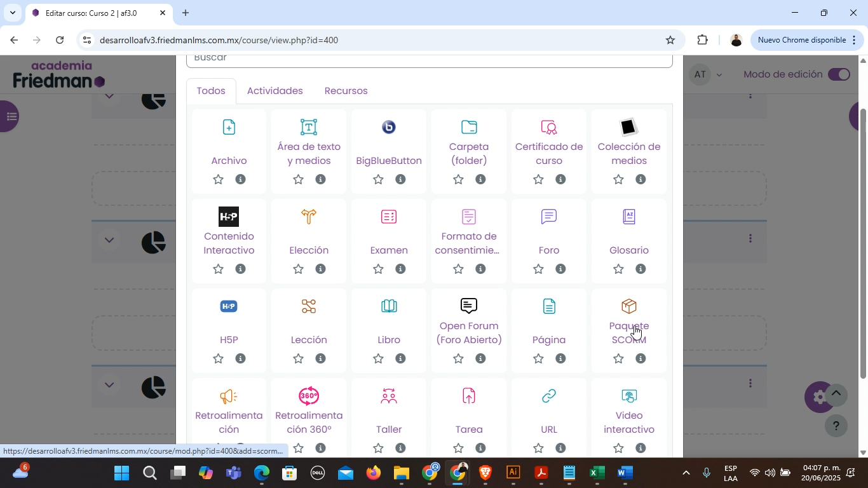The width and height of the screenshot is (868, 488).
Task: Choose the Área de texto y medios icon
Action: point(309,127)
